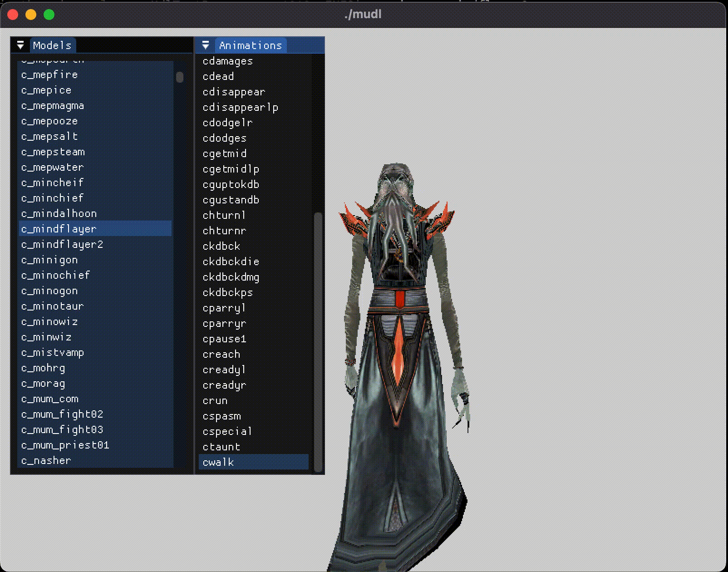Play the ckdbckdmg animation
Screen dimensions: 728x572
point(254,277)
